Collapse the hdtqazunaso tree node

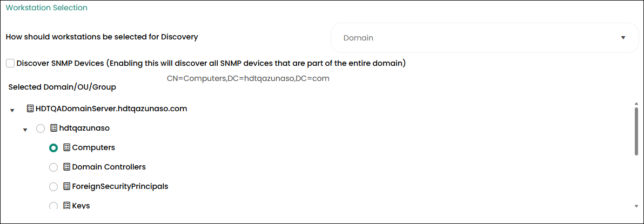(25, 130)
